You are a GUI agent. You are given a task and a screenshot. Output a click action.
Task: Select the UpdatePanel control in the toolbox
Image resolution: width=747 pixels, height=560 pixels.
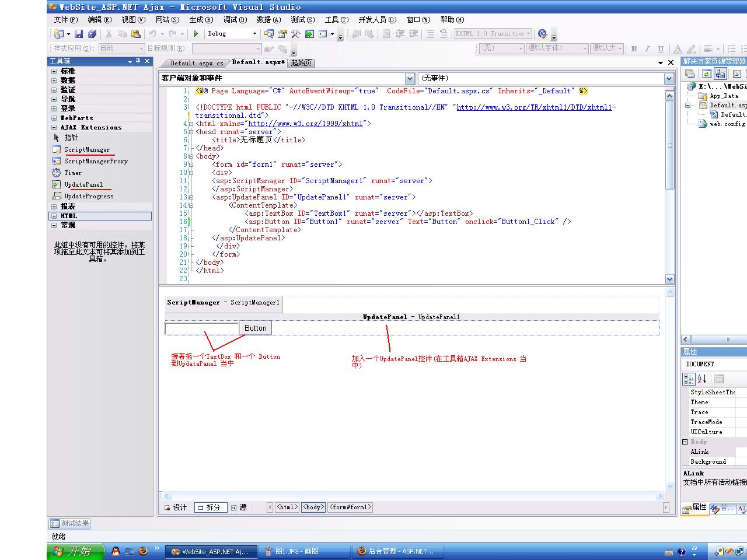click(83, 184)
